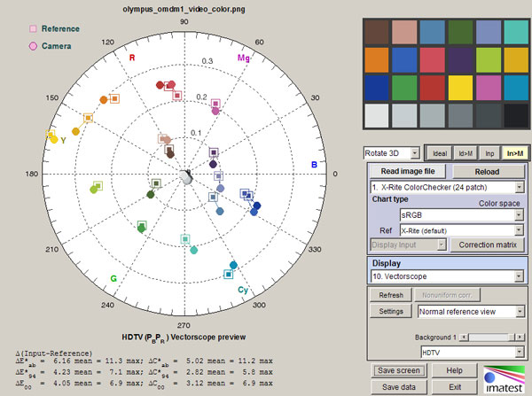Click the dark purple patch
The width and height of the screenshot is (532, 396).
click(460, 60)
